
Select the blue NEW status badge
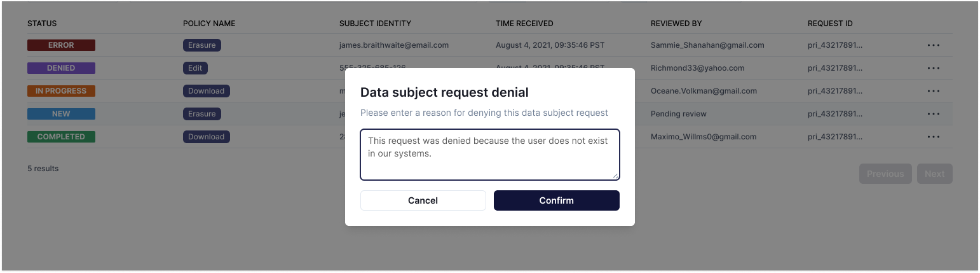61,114
